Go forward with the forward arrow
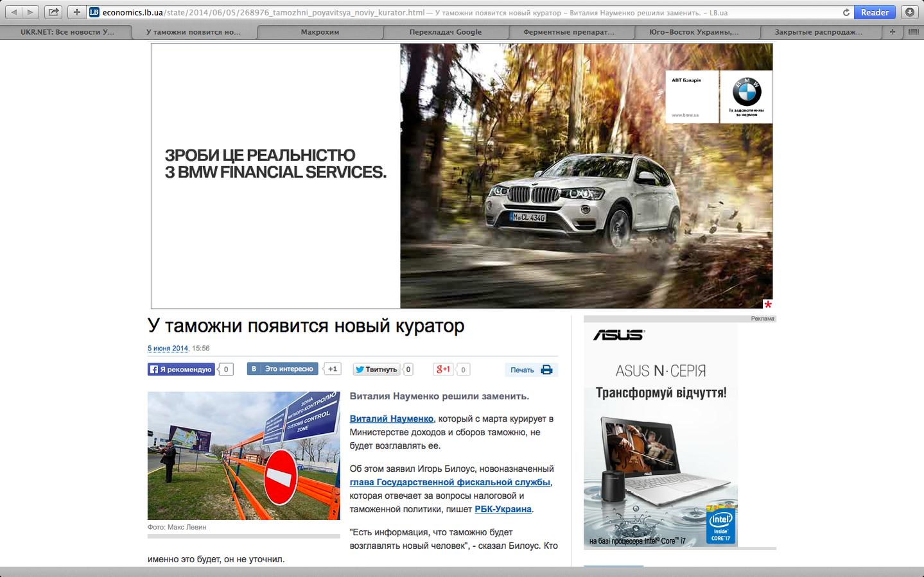This screenshot has height=577, width=924. pos(31,12)
